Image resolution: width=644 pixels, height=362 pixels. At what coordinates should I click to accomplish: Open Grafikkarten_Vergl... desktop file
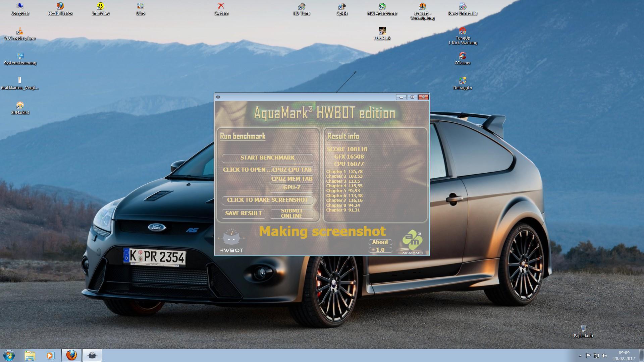coord(20,83)
